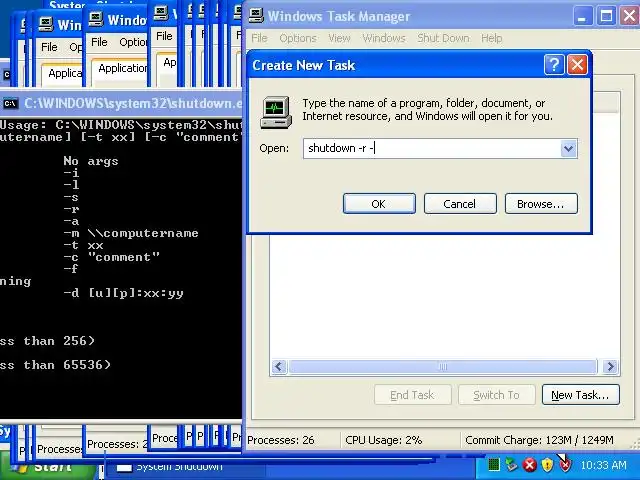This screenshot has width=640, height=480.
Task: Click the 'ss than 256)' console text
Action: pos(47,341)
